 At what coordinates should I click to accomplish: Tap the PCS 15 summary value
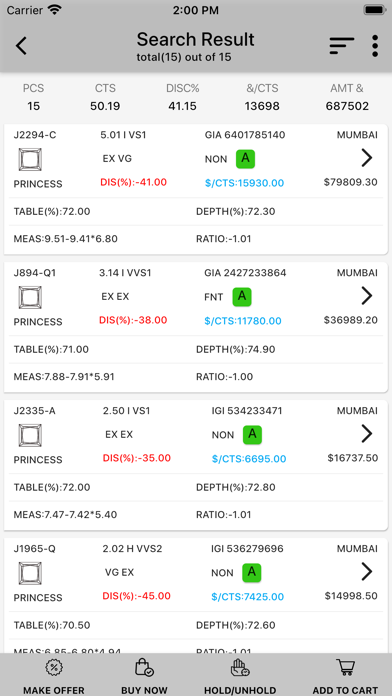point(33,106)
